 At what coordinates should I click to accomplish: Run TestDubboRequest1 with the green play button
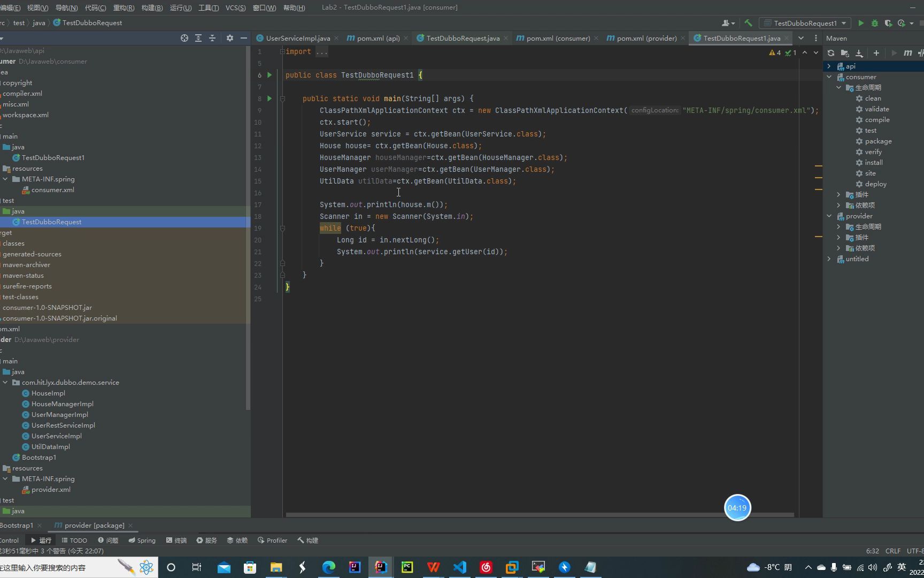coord(861,23)
